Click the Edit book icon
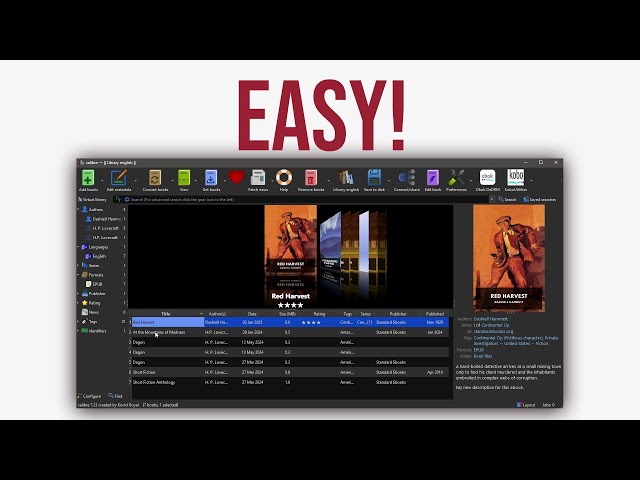This screenshot has height=480, width=640. pos(433,178)
